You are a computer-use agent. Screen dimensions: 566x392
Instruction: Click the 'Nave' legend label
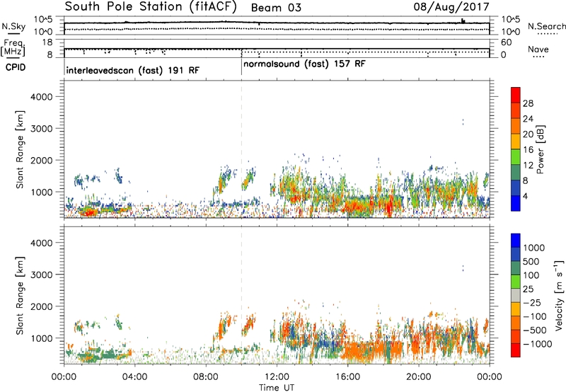538,50
